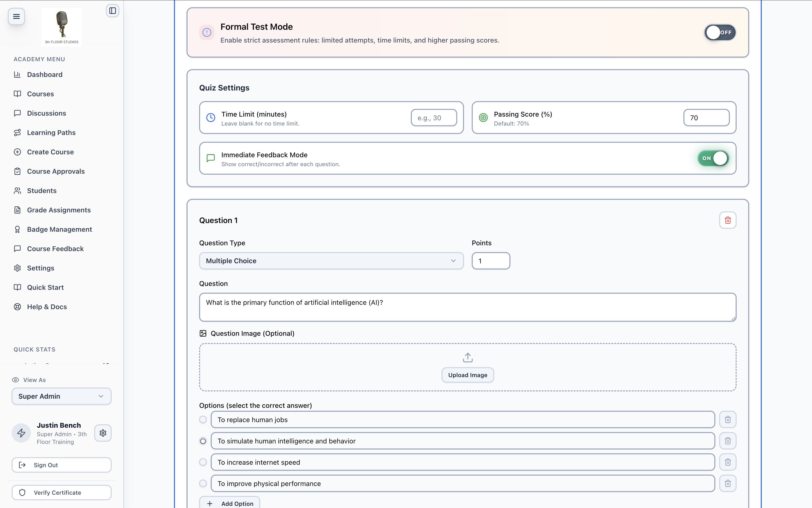Viewport: 812px width, 508px height.
Task: Choose 'To increase internet speed' radio
Action: click(x=203, y=462)
